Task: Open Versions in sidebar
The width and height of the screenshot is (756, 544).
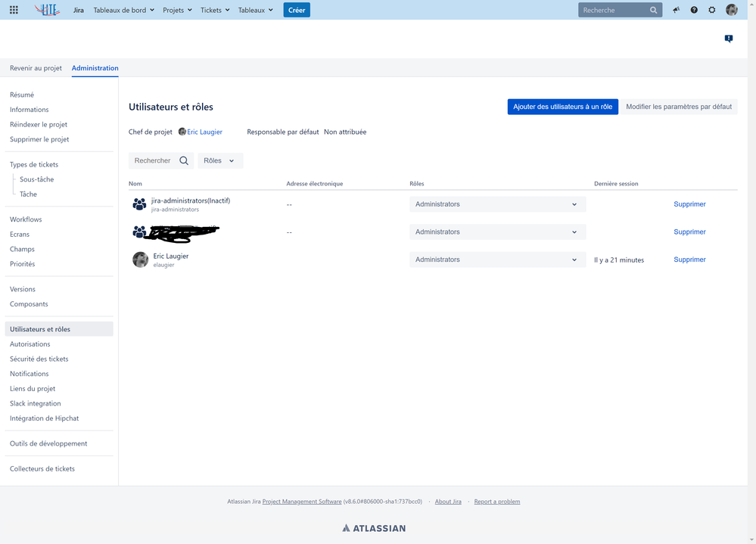Action: pyautogui.click(x=23, y=289)
